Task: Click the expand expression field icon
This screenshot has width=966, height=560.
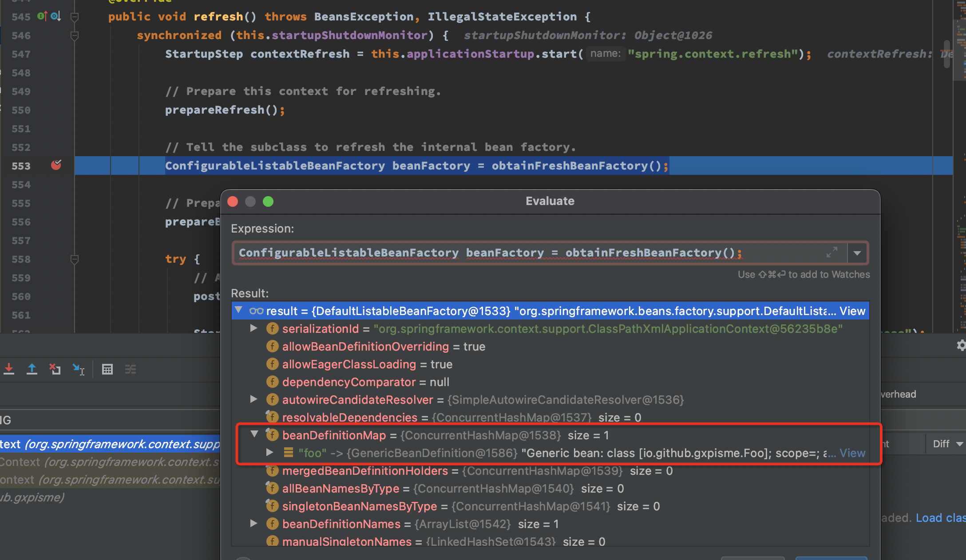Action: point(832,252)
